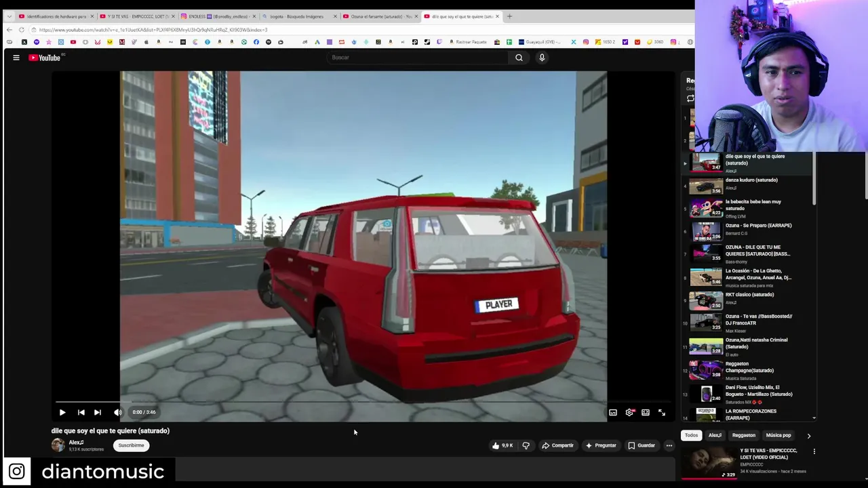
Task: Open Ozuna - Te vas //BassBoosted// video
Action: pos(759,320)
